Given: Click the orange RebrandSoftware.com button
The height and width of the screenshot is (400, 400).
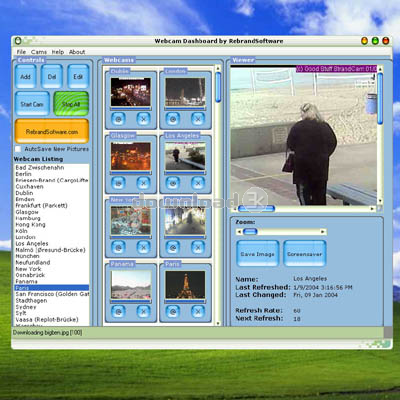Looking at the screenshot, I should point(52,131).
